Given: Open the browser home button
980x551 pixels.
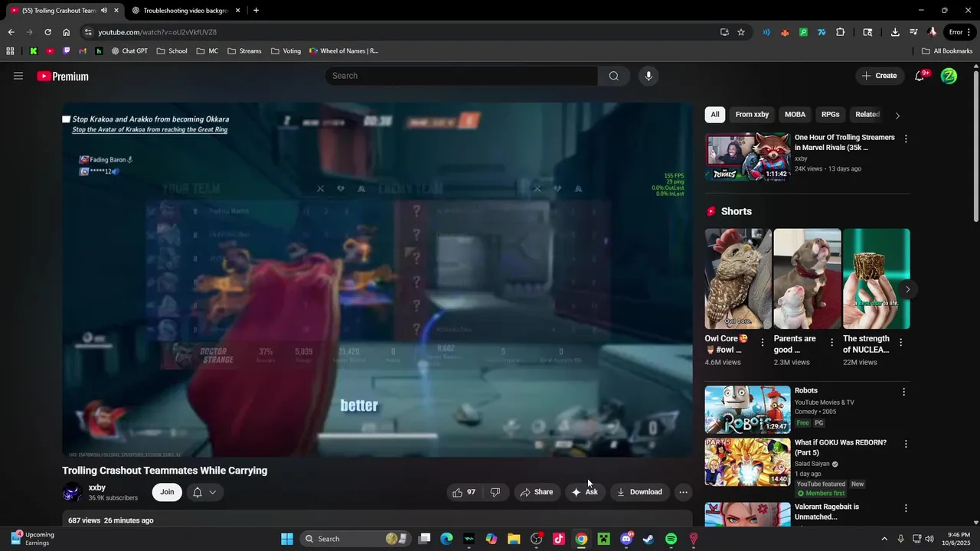Looking at the screenshot, I should tap(66, 32).
